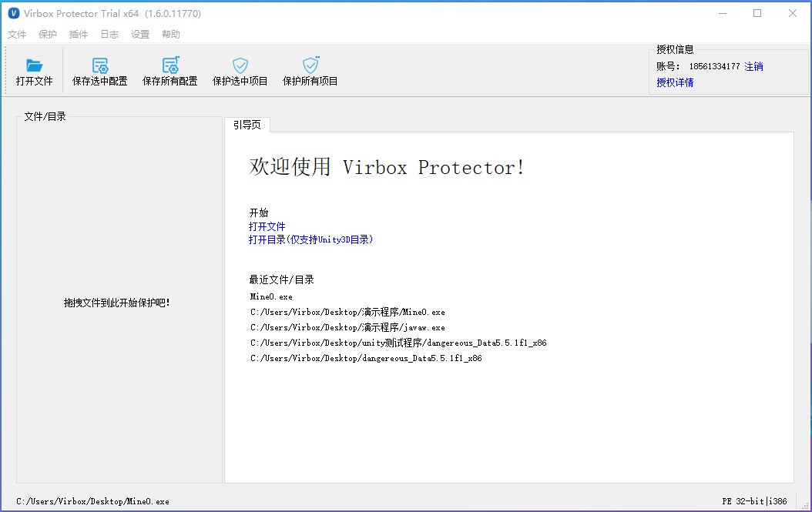Select the 引导页 tab

tap(247, 125)
